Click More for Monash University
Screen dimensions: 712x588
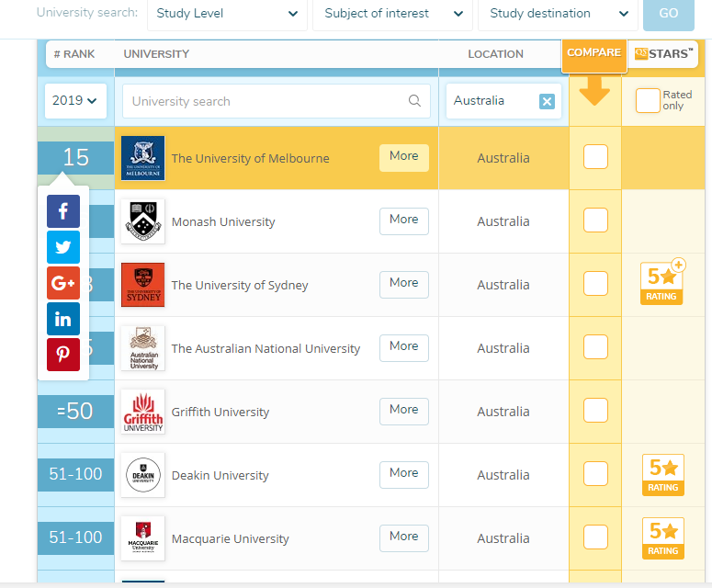click(x=403, y=221)
